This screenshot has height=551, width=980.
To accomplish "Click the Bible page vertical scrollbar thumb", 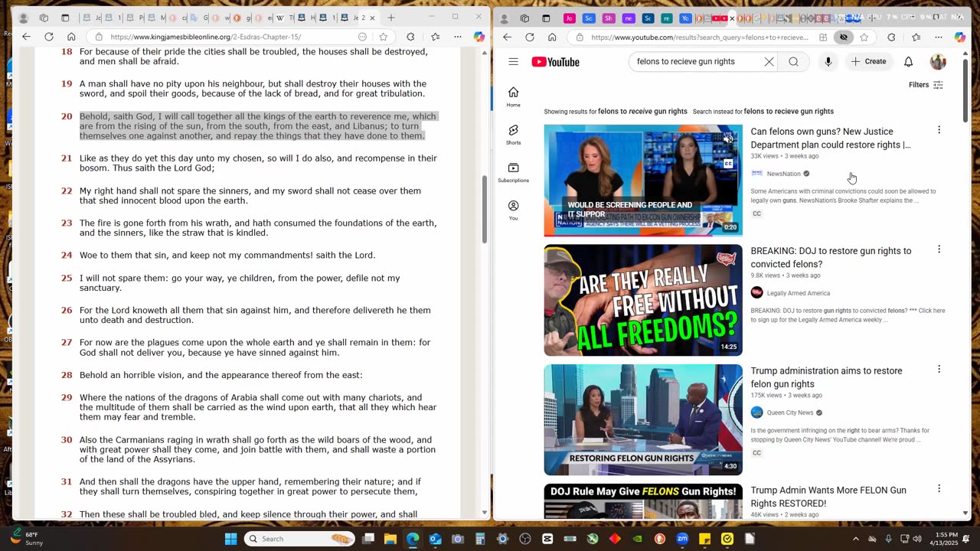I will [x=484, y=210].
